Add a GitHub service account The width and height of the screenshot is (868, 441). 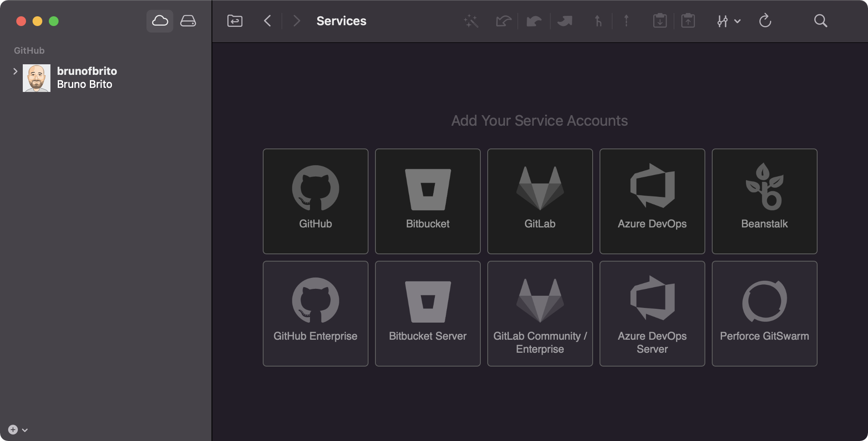pos(315,201)
